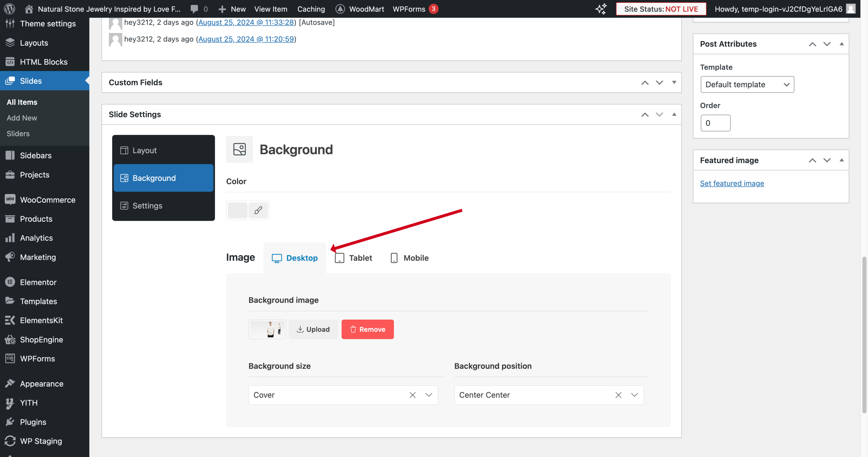The height and width of the screenshot is (457, 868).
Task: Open the WooCommerce icon in the sidebar
Action: 10,199
